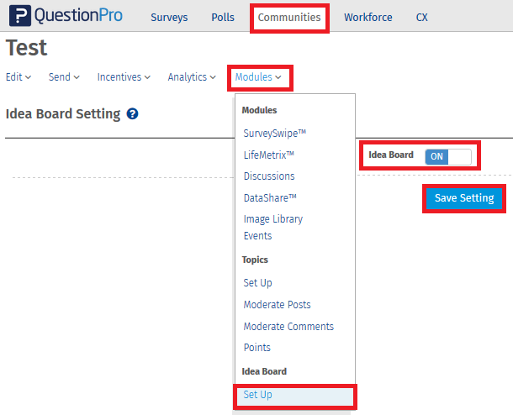Open Moderate Posts under Topics

click(277, 305)
